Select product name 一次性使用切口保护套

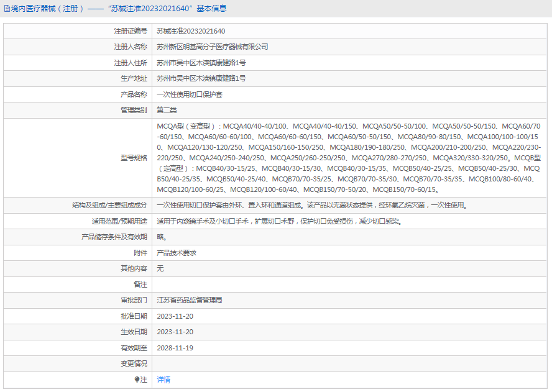[190, 94]
